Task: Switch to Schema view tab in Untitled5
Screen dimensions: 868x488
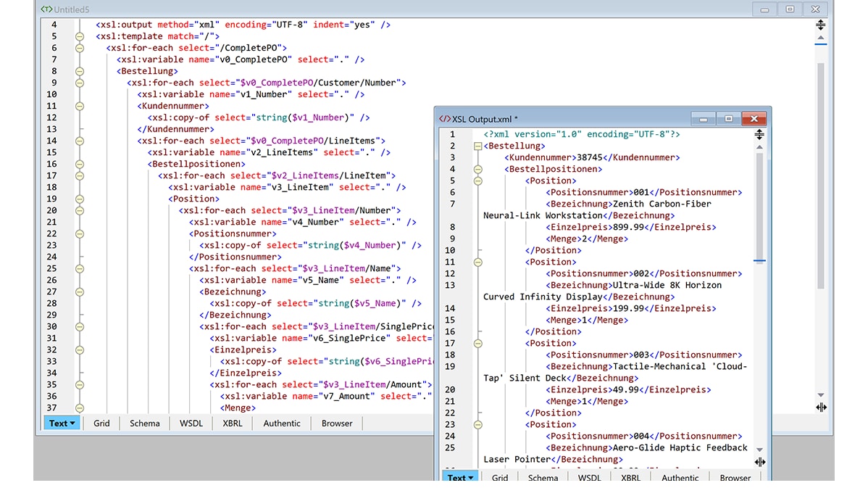Action: [x=145, y=423]
